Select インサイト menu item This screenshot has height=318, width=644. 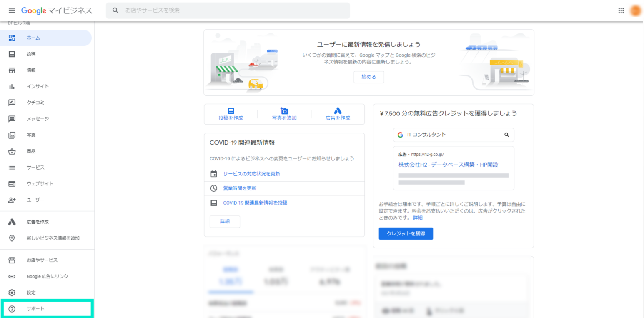pos(46,86)
